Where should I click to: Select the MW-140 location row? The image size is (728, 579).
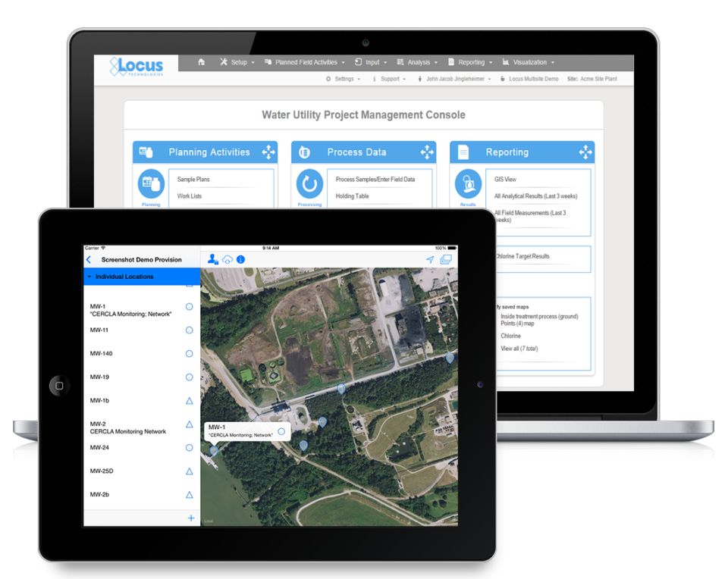(142, 353)
